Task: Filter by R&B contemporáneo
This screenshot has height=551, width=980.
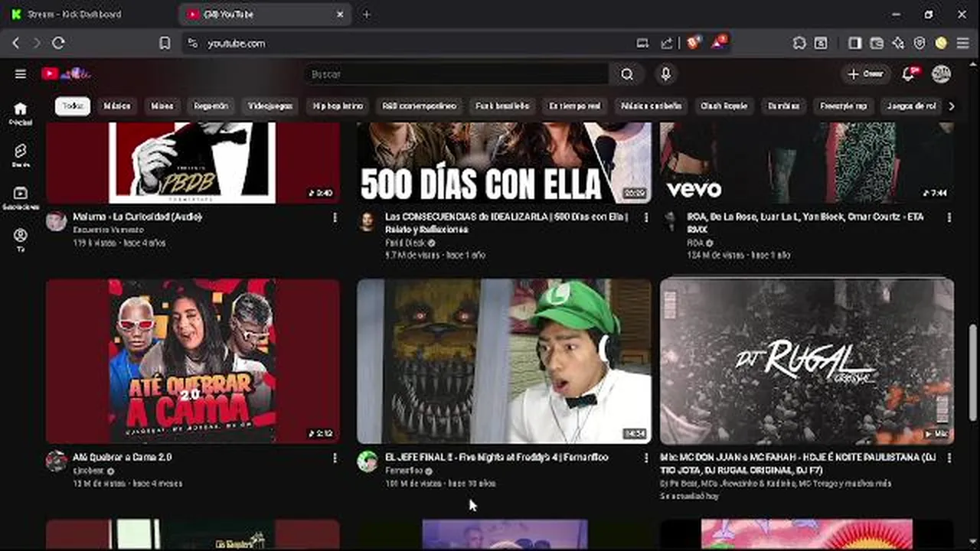Action: tap(419, 106)
